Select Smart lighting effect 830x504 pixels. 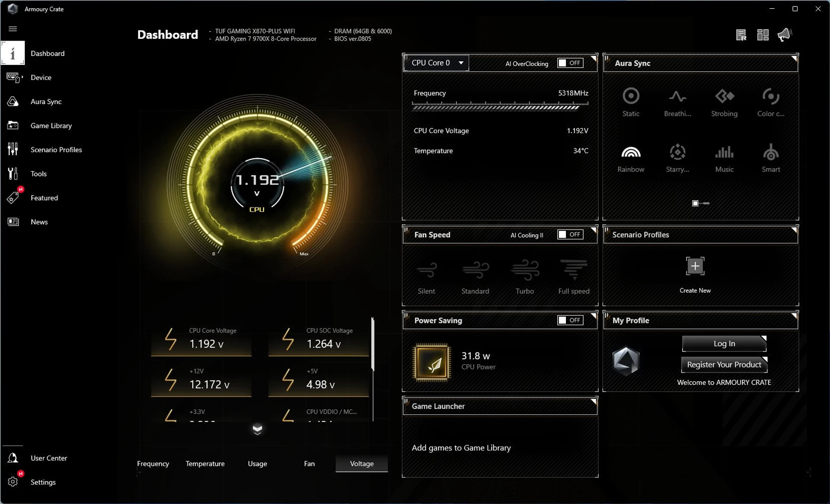[x=771, y=158]
